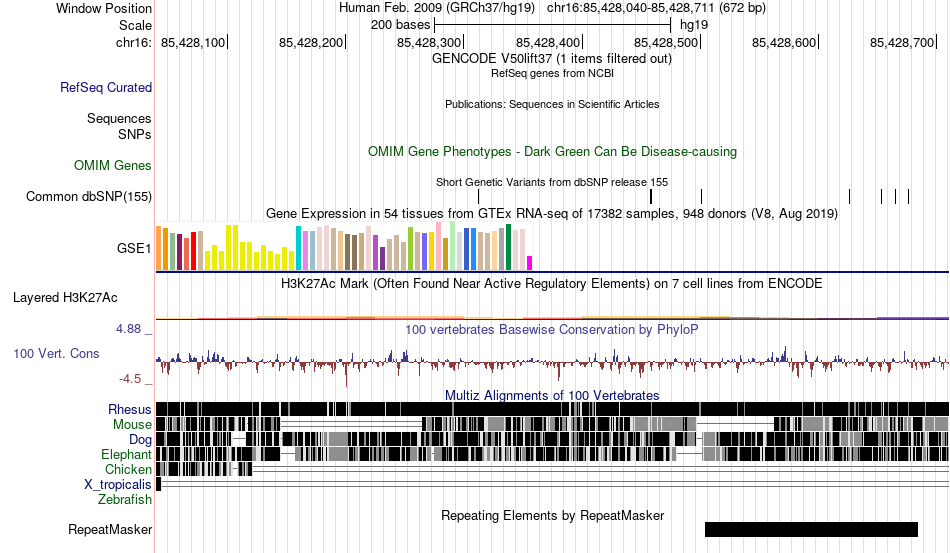
Task: Open the RefSeq Curated track label
Action: [106, 87]
